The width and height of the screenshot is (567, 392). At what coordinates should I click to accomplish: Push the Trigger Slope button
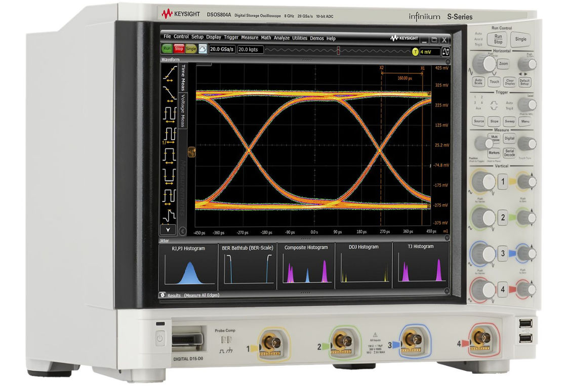[x=494, y=121]
